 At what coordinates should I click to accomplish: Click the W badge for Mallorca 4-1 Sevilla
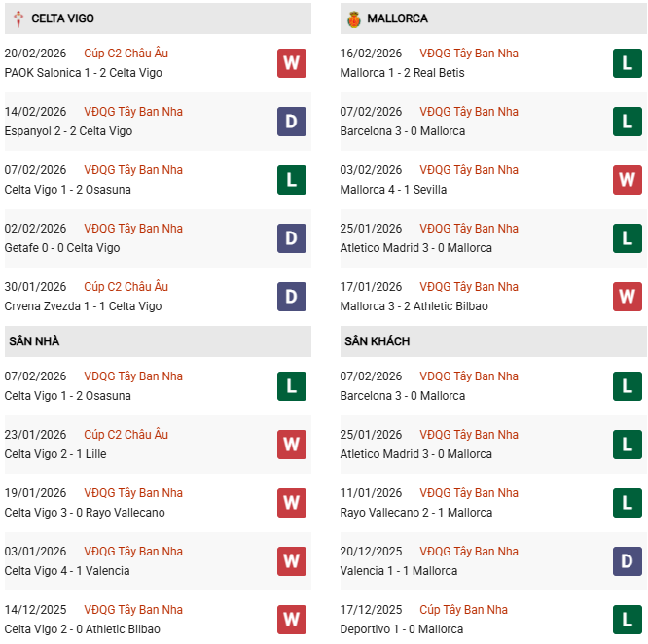point(628,180)
